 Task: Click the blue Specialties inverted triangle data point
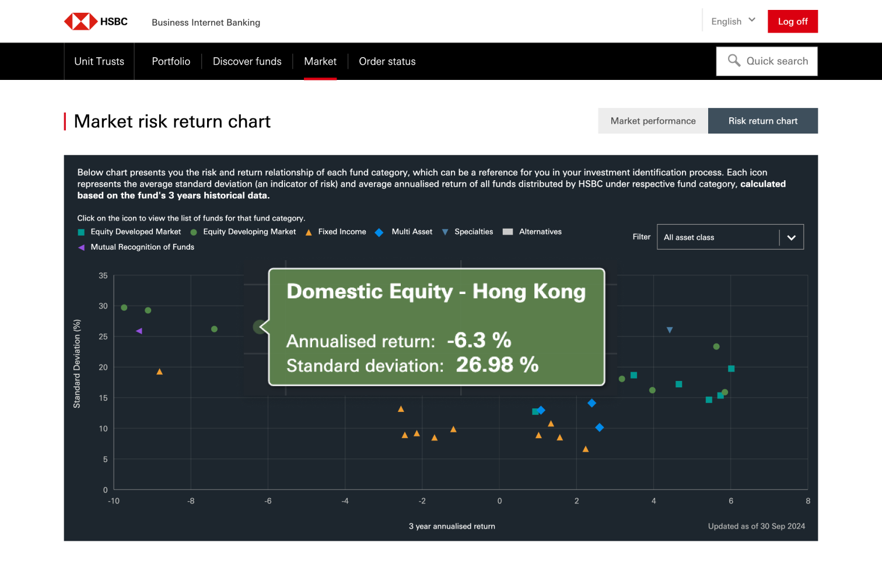pos(670,330)
